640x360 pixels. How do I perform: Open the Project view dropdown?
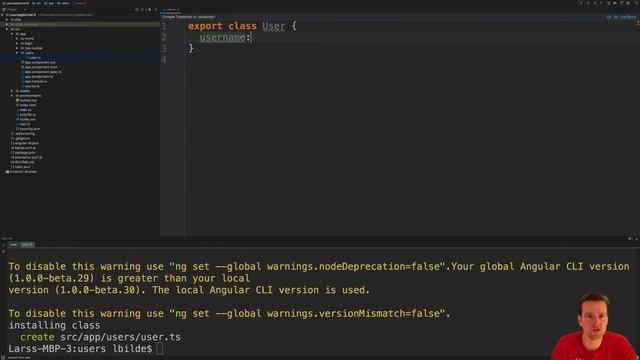click(x=14, y=9)
